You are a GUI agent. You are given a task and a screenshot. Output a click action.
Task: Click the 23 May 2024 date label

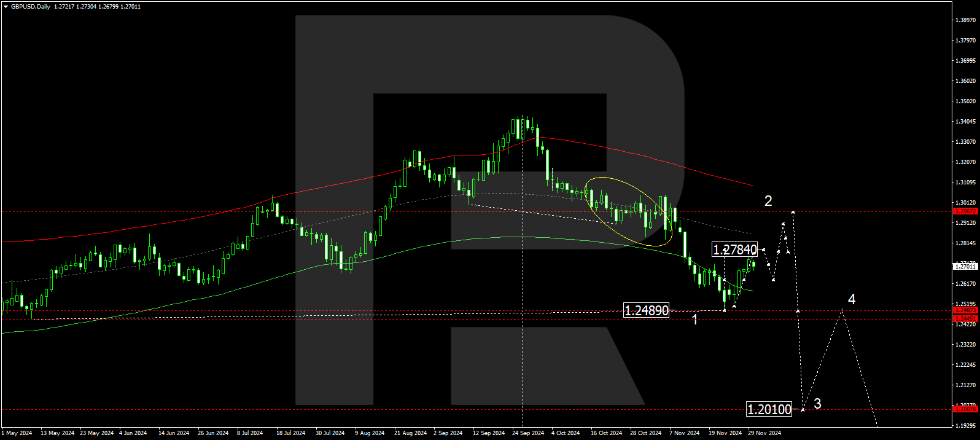(x=96, y=433)
